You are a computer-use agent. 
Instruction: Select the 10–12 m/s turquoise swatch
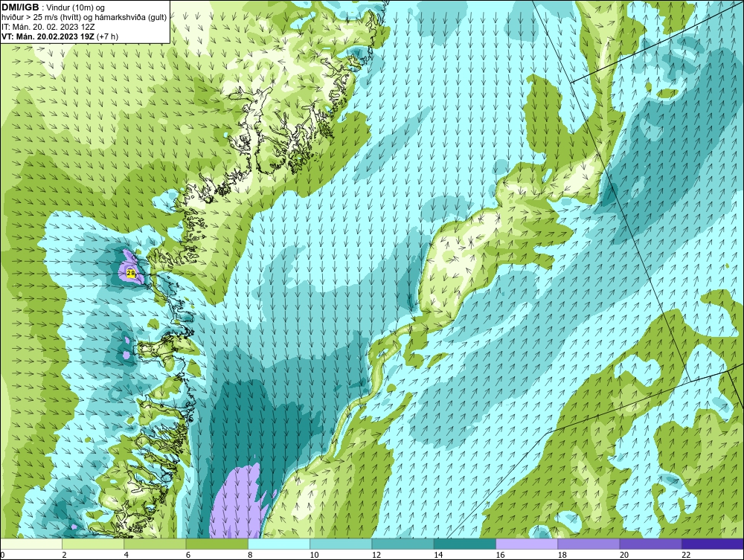(x=341, y=544)
